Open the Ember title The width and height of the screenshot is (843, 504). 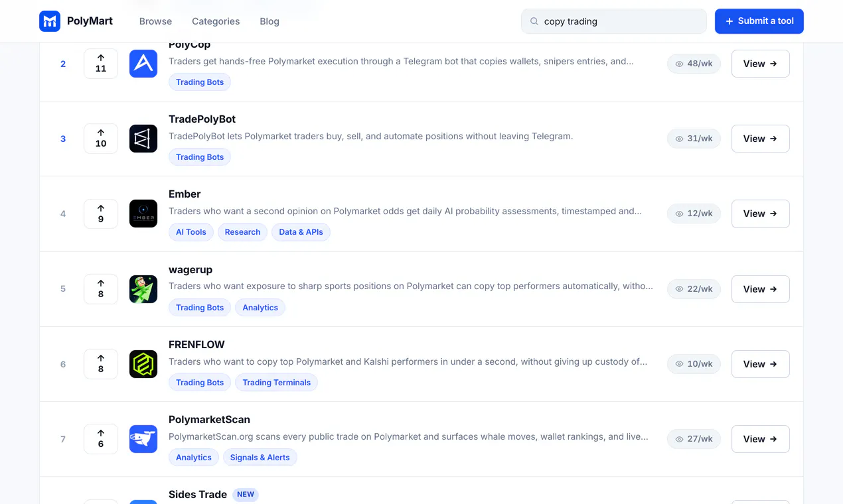click(185, 194)
